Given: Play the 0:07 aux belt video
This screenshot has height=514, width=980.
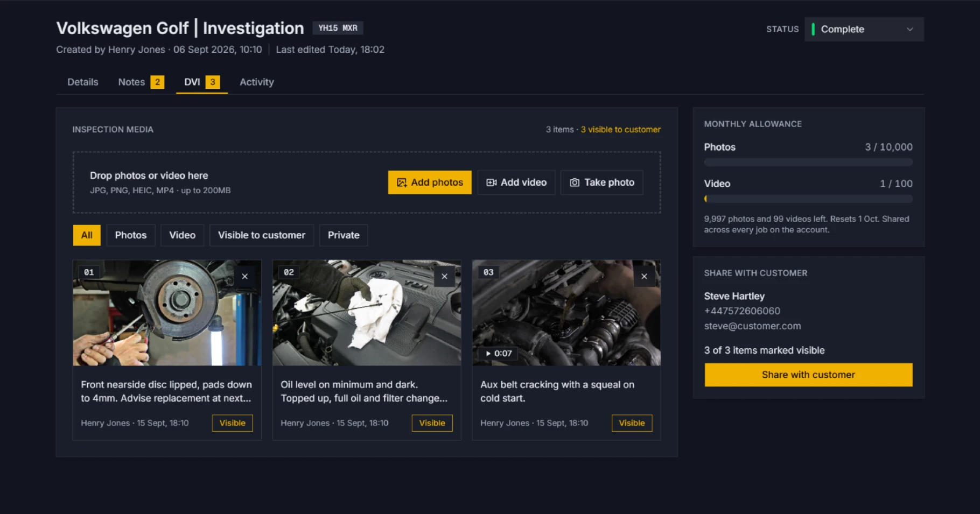Looking at the screenshot, I should click(498, 354).
